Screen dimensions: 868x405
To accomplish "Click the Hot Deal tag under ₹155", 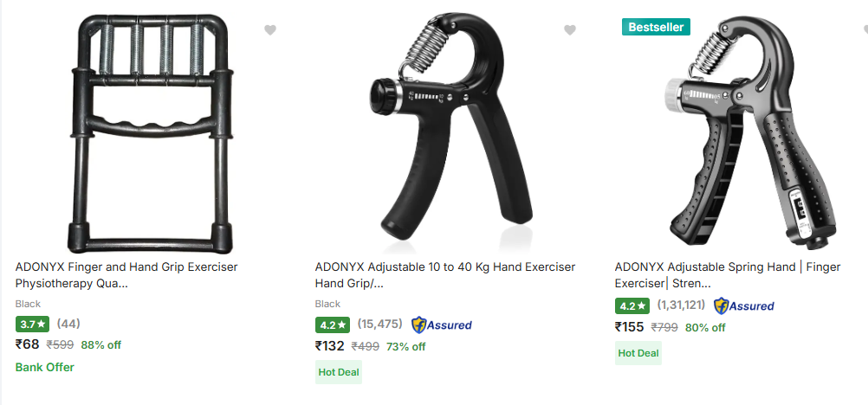I will pyautogui.click(x=638, y=352).
